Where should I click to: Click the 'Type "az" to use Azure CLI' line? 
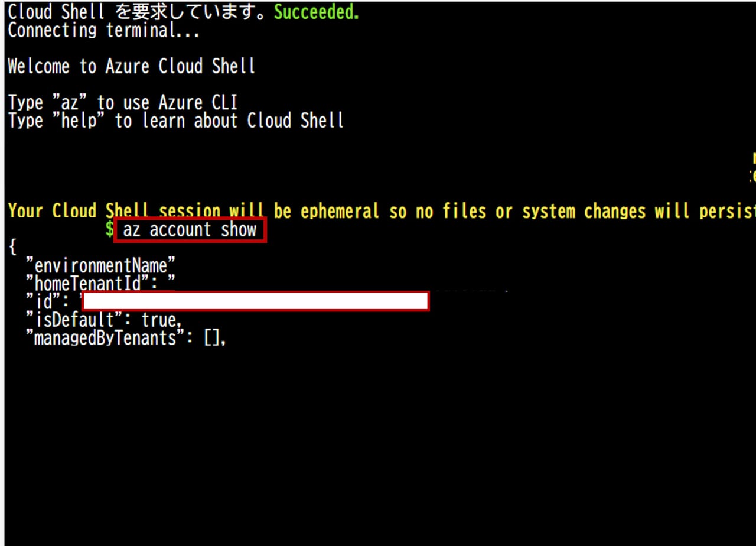pyautogui.click(x=123, y=103)
